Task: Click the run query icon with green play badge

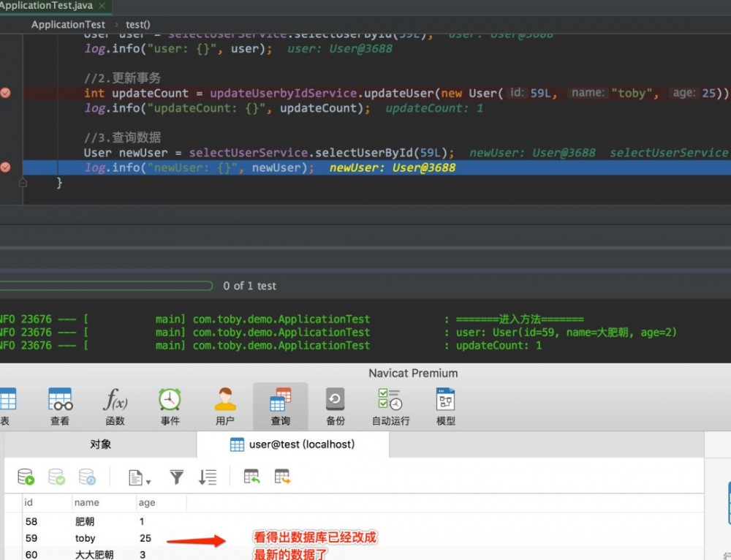Action: (x=26, y=476)
